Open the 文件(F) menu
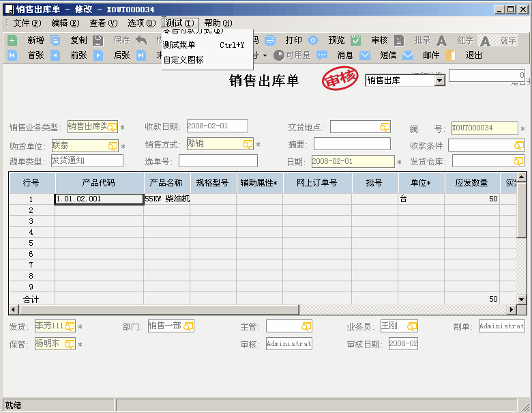Screen dimensions: 532x413 27,23
